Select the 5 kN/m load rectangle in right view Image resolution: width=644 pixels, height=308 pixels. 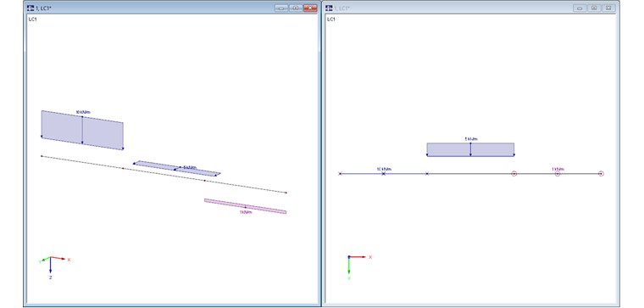(470, 149)
